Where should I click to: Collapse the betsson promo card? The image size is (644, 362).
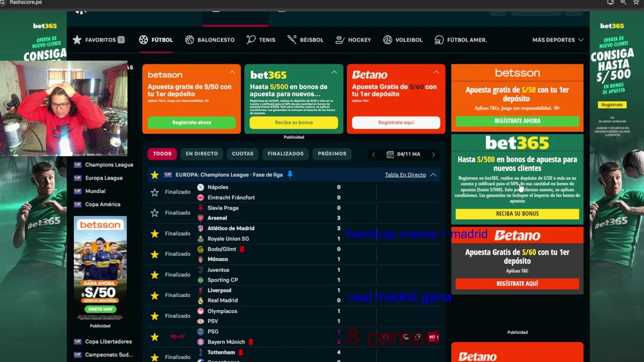click(x=232, y=72)
